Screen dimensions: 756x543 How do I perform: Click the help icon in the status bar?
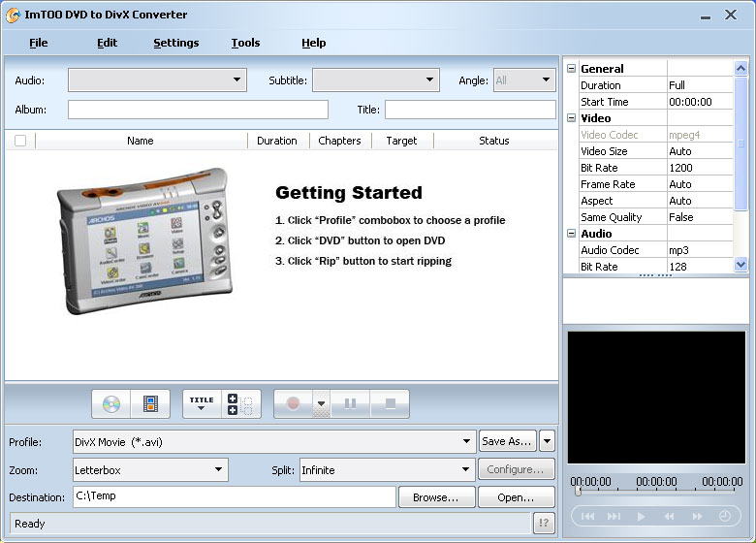[544, 524]
